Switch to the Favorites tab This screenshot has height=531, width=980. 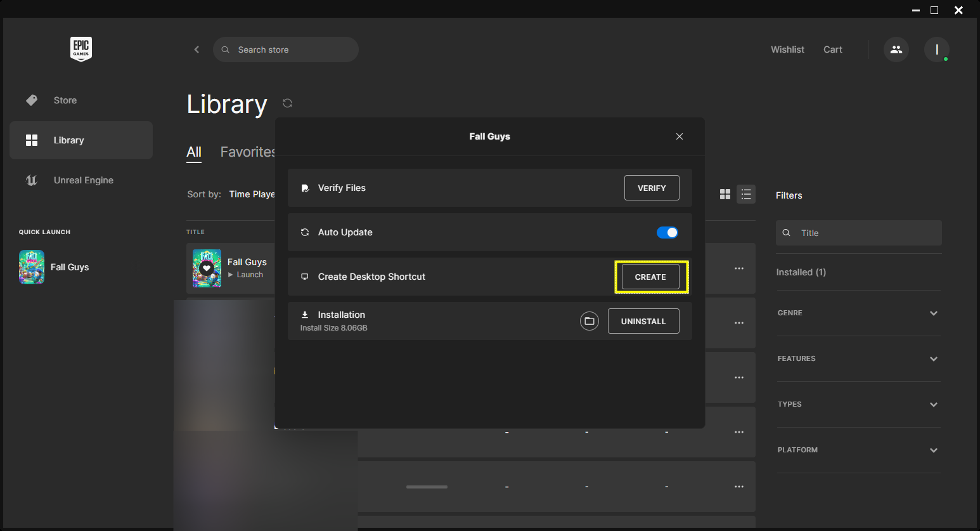point(248,152)
